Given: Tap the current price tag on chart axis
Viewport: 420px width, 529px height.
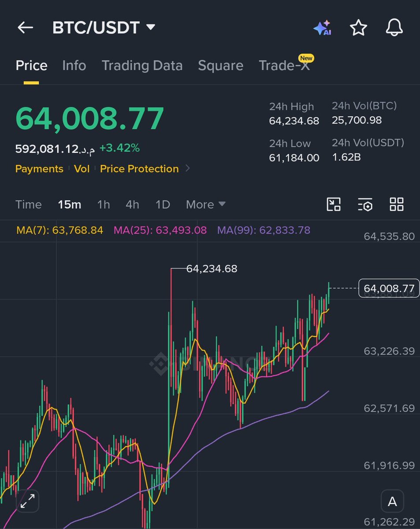Looking at the screenshot, I should tap(389, 288).
